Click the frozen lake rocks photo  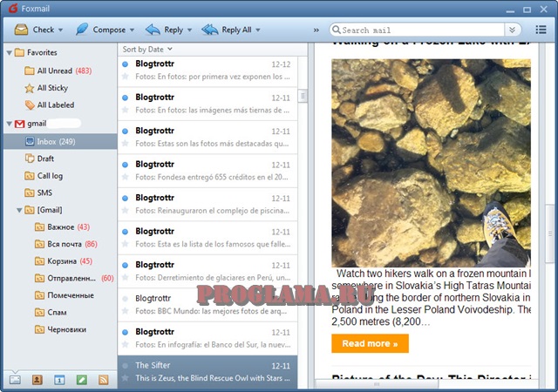point(431,163)
